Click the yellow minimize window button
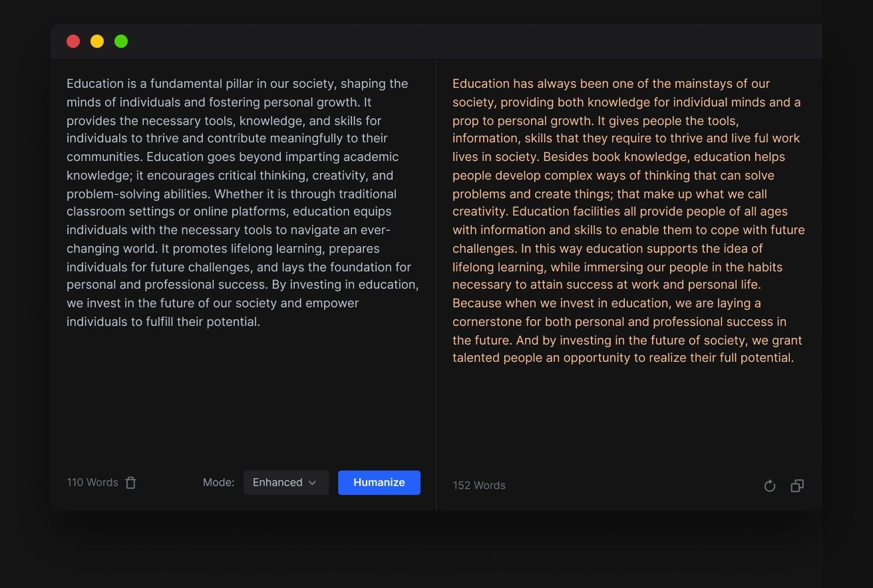This screenshot has height=588, width=873. pos(97,41)
